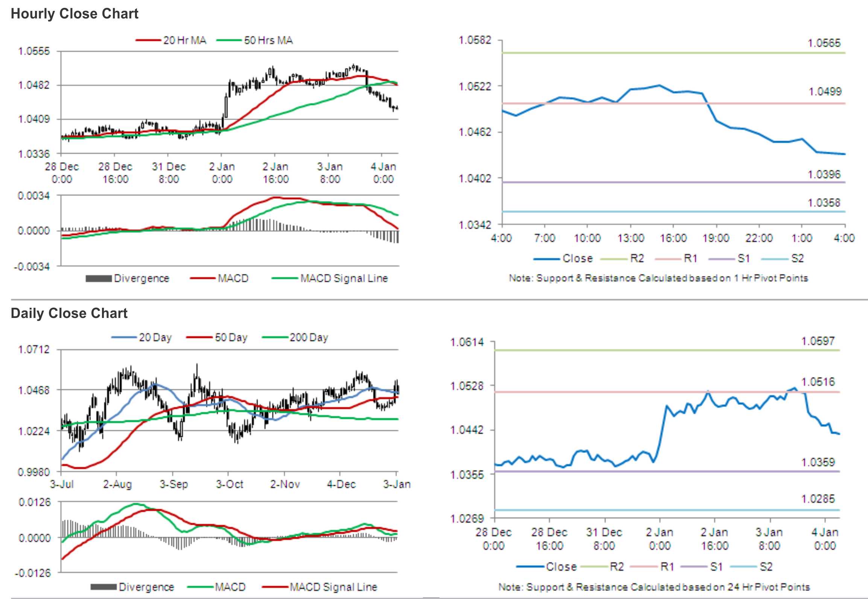Click the 1.0442 y-axis value
The width and height of the screenshot is (868, 599).
tap(467, 430)
